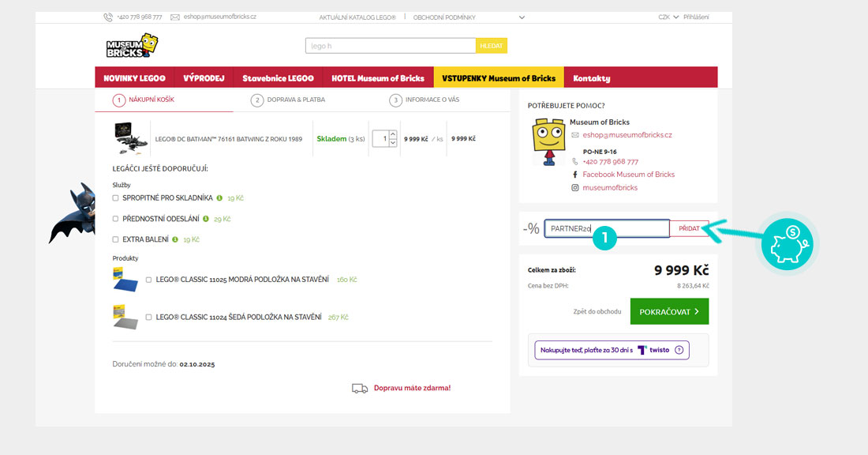Click Přidat to apply discount code

coord(689,228)
